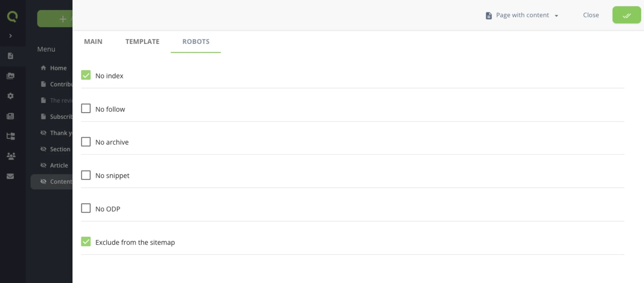Screen dimensions: 644x283
Task: Open the Pages document icon in the sidebar
Action: coord(10,56)
